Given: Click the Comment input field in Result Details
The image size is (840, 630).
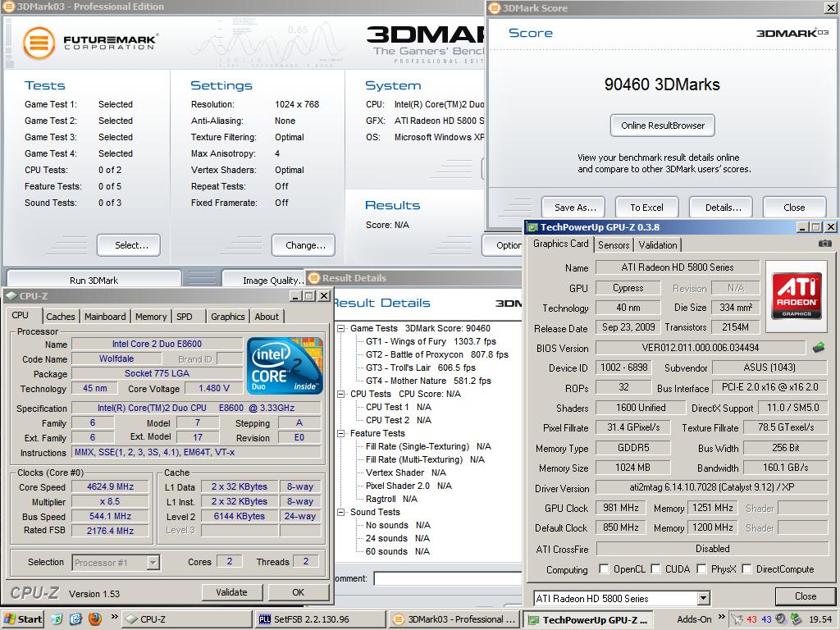Looking at the screenshot, I should click(x=447, y=578).
